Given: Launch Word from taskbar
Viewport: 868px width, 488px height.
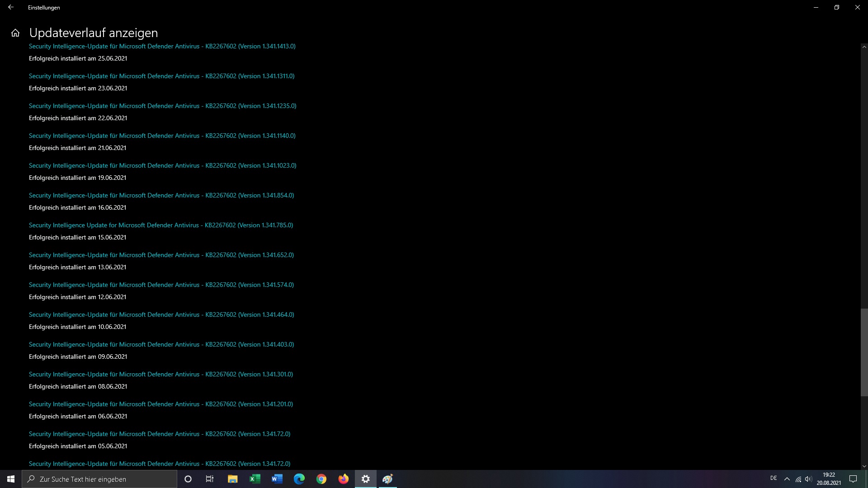Looking at the screenshot, I should 277,479.
